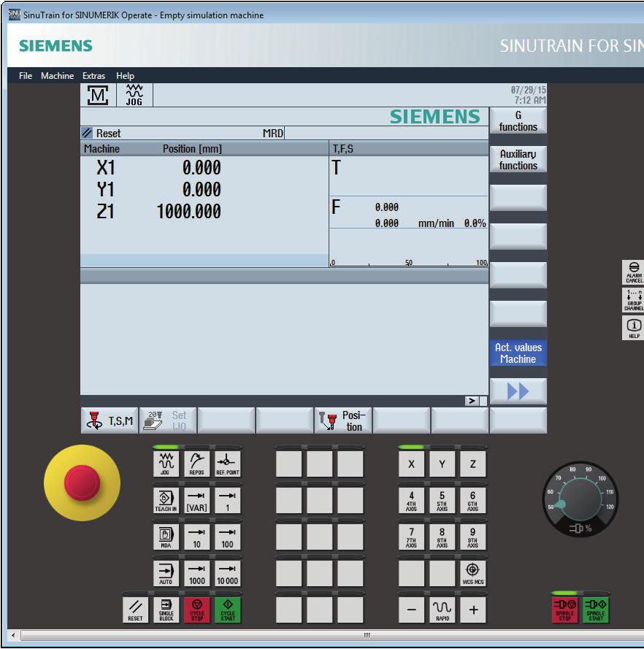Click the small > extension arrow
The image size is (644, 649).
[472, 401]
